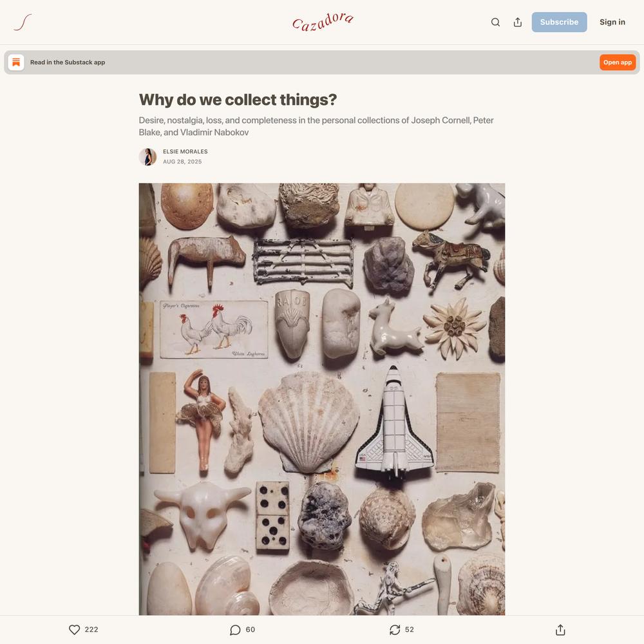Click the search magnifier icon
The image size is (644, 644).
(495, 22)
